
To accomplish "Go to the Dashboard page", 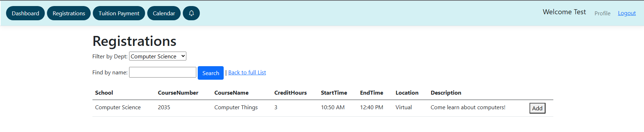I will click(25, 13).
